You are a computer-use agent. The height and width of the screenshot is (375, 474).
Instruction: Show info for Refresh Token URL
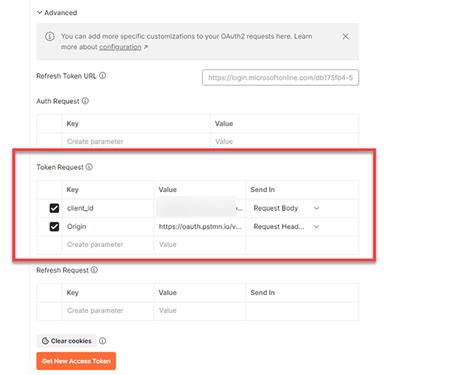point(103,76)
